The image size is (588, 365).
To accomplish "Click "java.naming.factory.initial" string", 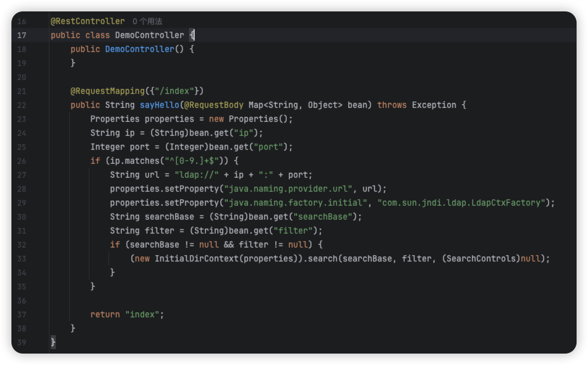I will [296, 203].
